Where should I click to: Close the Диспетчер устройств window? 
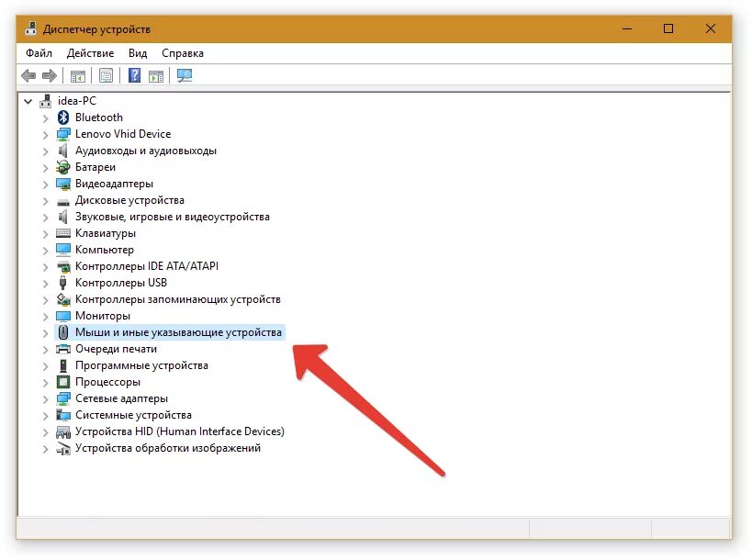pyautogui.click(x=711, y=28)
